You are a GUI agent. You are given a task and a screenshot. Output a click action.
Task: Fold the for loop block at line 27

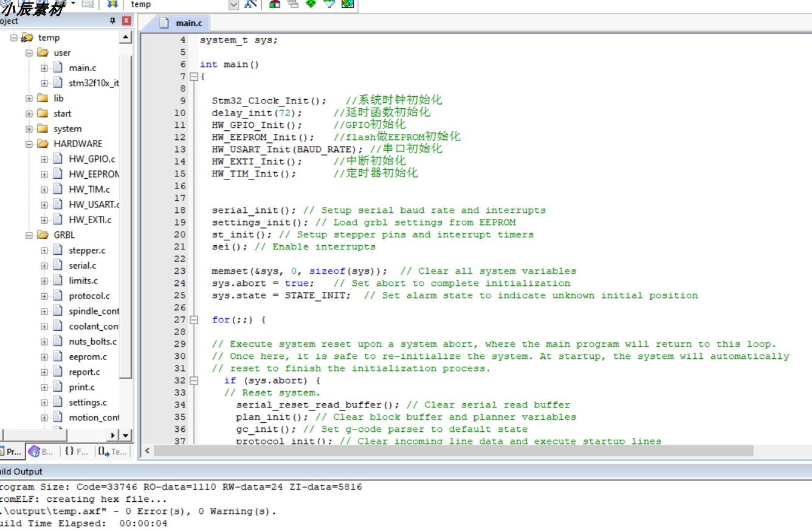(x=193, y=320)
